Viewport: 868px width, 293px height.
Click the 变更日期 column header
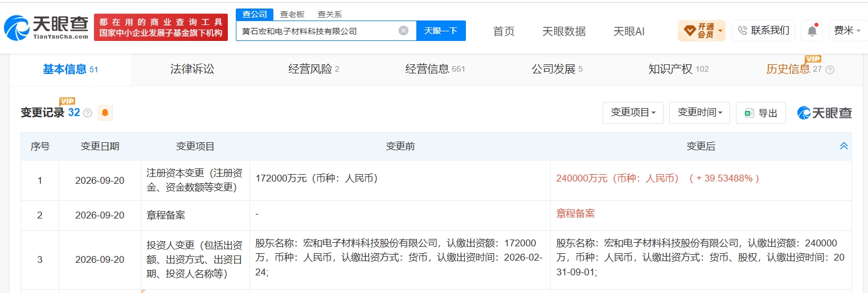click(100, 146)
